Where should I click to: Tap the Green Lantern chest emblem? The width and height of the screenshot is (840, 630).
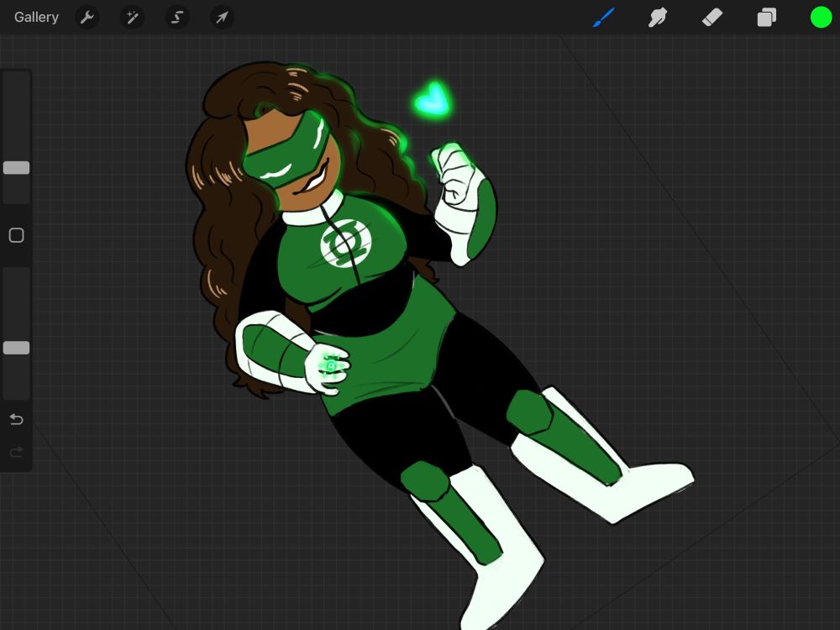(345, 244)
